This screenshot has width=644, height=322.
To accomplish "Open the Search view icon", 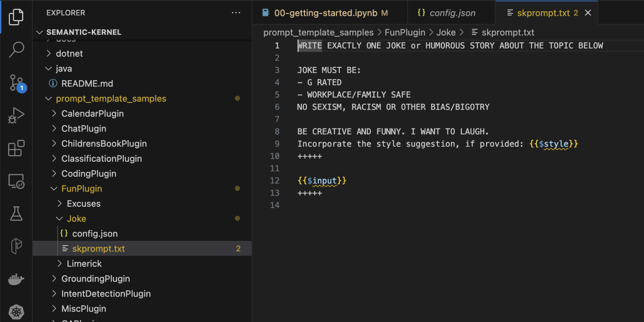I will pos(16,50).
